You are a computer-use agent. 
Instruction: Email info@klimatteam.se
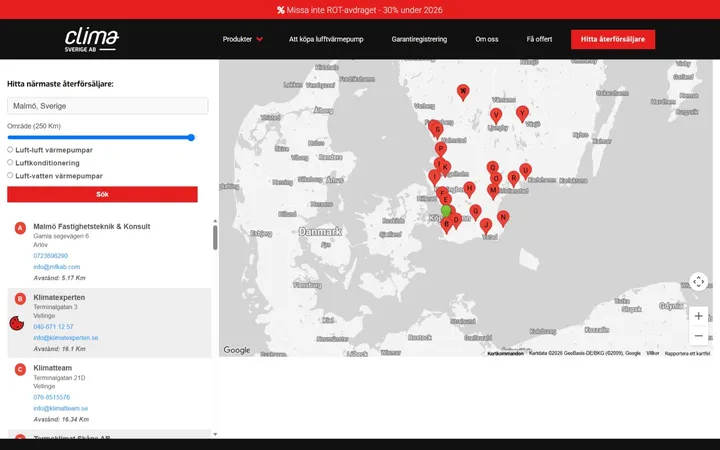click(x=61, y=408)
